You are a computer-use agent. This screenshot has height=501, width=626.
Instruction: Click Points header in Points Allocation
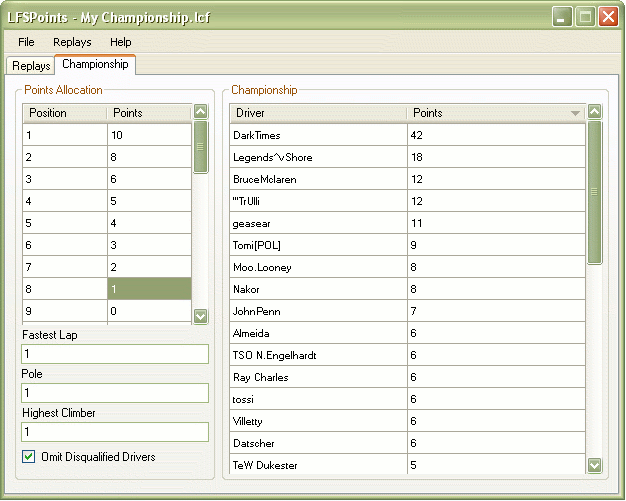[x=149, y=113]
